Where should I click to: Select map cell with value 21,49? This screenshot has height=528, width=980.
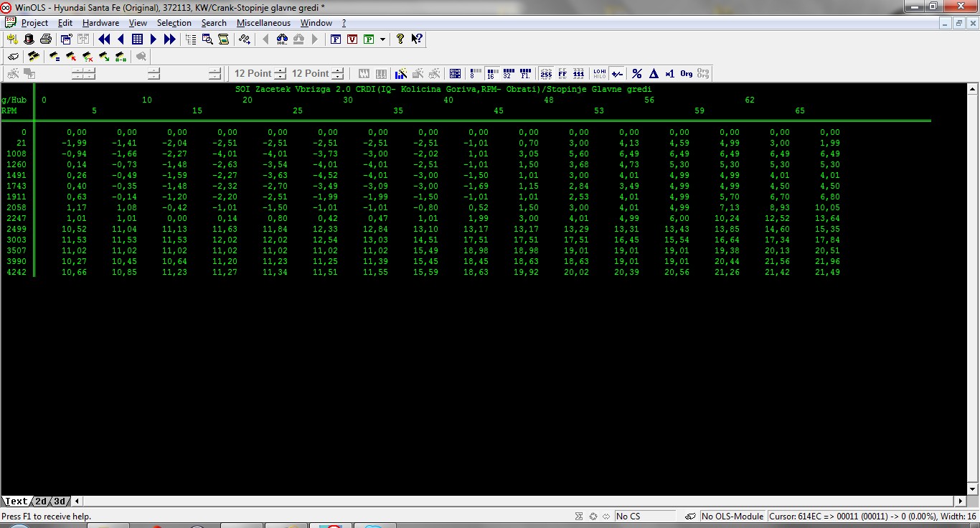pos(829,272)
